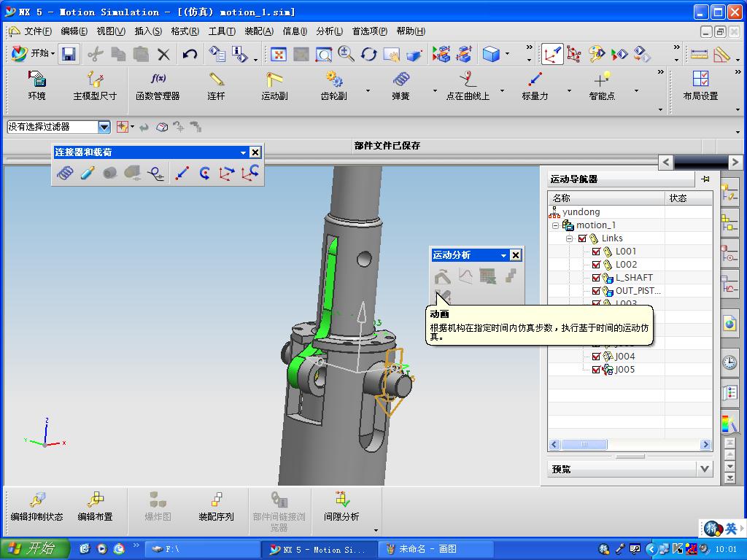This screenshot has width=747, height=560.
Task: Pin the 运动导航器 panel
Action: [x=705, y=179]
